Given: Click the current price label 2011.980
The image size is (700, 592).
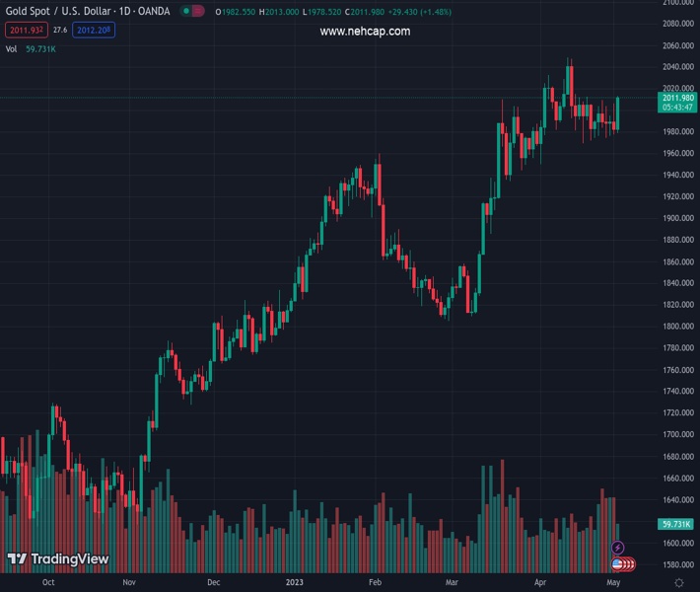Looking at the screenshot, I should coord(678,98).
